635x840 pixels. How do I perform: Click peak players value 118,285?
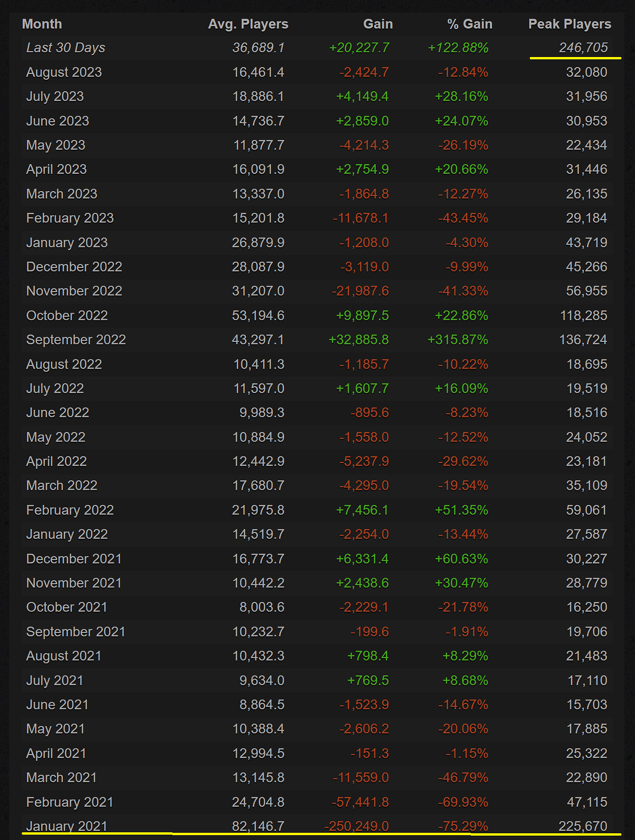(583, 316)
